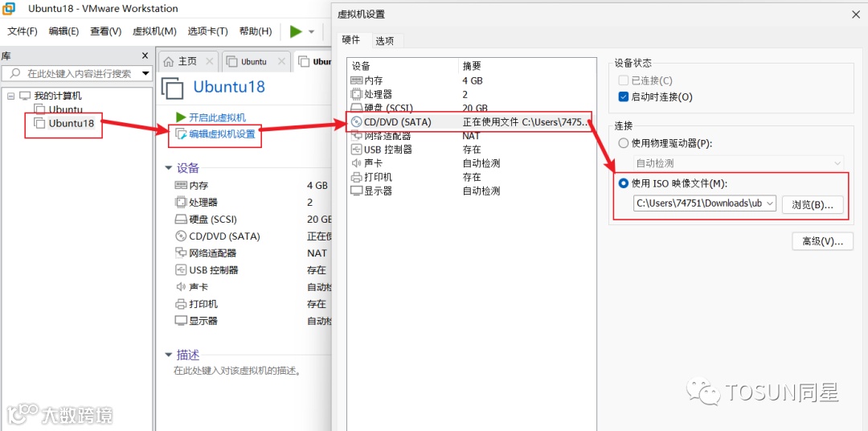Uncheck the 启动时连接(O) checkbox
The image size is (868, 431).
tap(624, 97)
